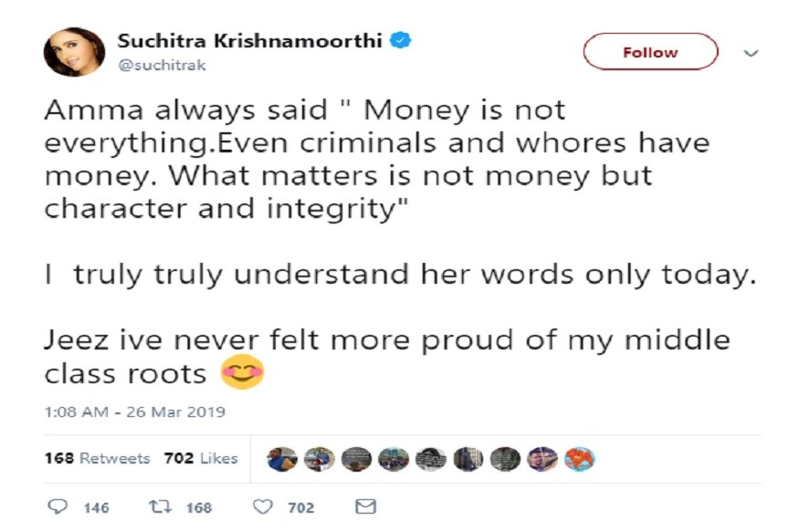799x532 pixels.
Task: Click the Suchitra Krishnamoorthi display name
Action: tap(251, 41)
